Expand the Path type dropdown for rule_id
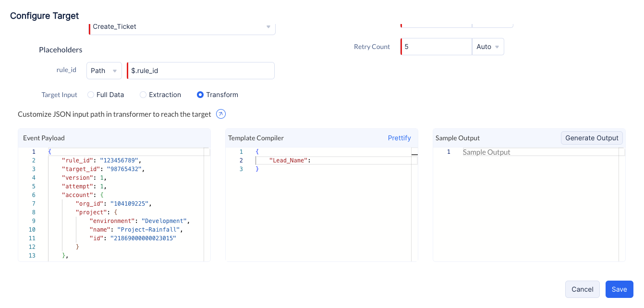Viewport: 644px width, 308px height. 104,71
